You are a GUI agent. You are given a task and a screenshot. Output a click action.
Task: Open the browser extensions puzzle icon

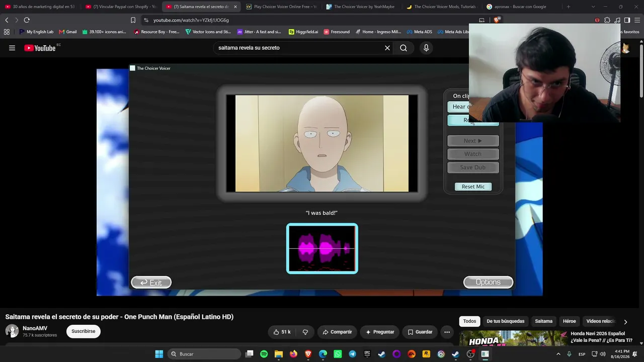607,20
